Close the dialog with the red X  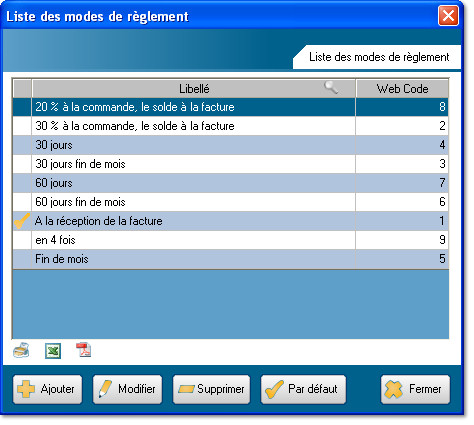[x=448, y=15]
